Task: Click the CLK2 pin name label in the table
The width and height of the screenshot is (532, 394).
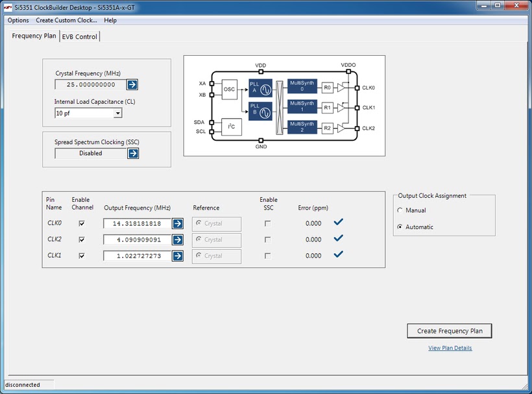Action: [54, 240]
